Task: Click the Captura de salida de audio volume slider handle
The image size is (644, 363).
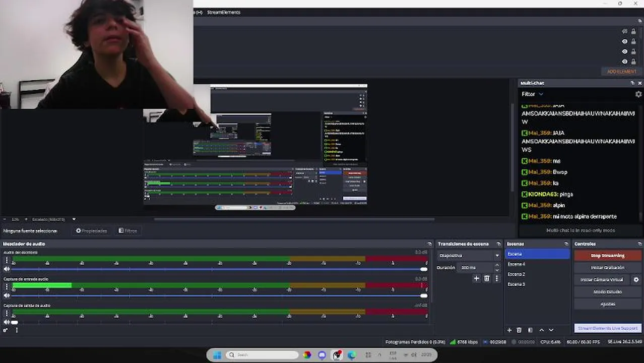Action: [x=15, y=322]
